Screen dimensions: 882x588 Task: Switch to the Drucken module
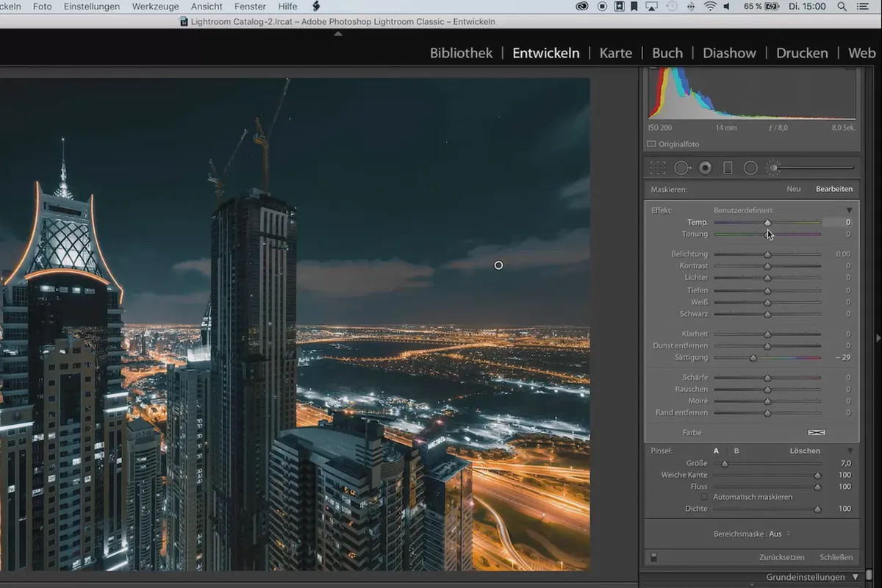(802, 53)
